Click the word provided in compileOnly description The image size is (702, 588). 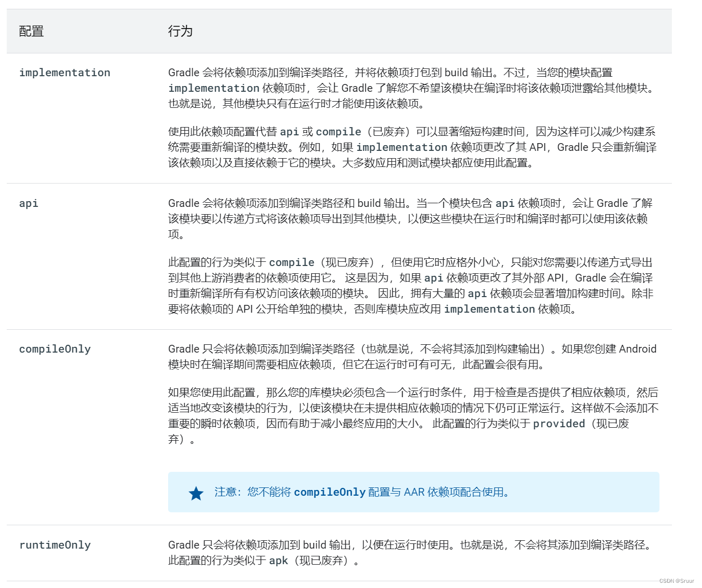(x=559, y=424)
